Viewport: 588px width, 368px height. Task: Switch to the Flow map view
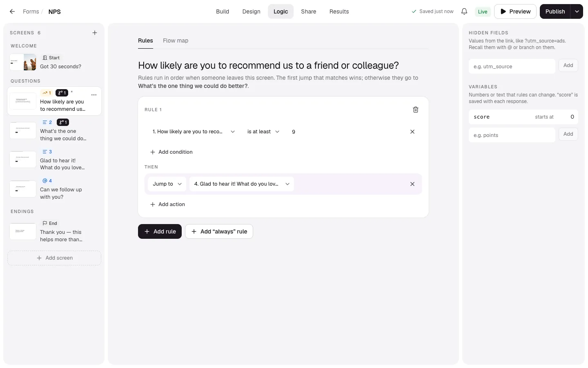[176, 40]
